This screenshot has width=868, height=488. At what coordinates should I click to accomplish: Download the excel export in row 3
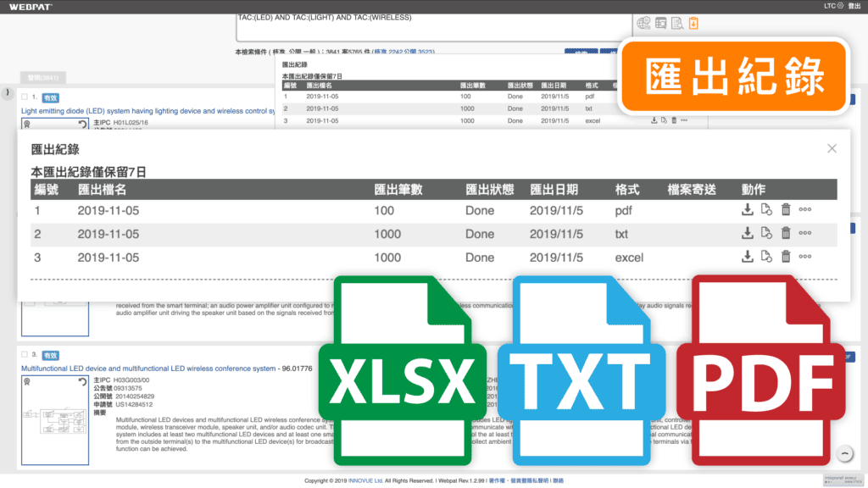[x=748, y=258]
